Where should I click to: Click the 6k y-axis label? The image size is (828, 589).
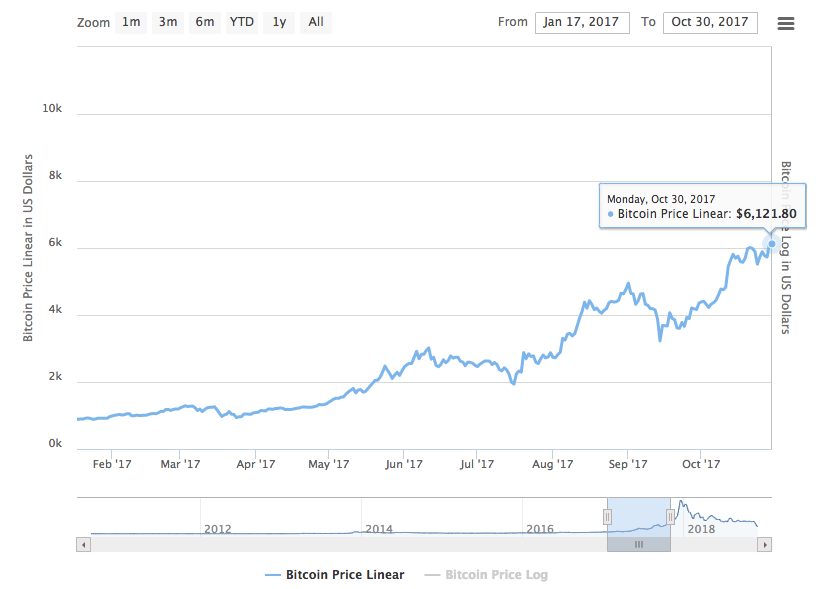(x=55, y=242)
